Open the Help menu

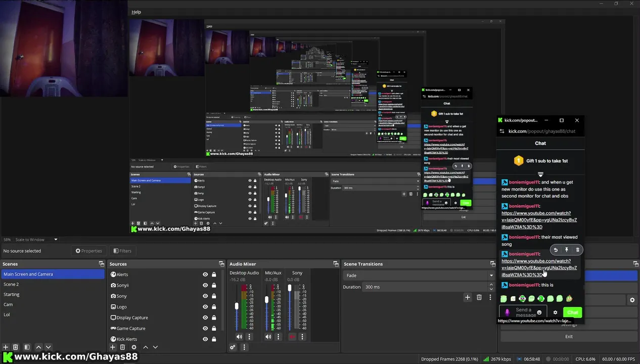click(x=136, y=12)
